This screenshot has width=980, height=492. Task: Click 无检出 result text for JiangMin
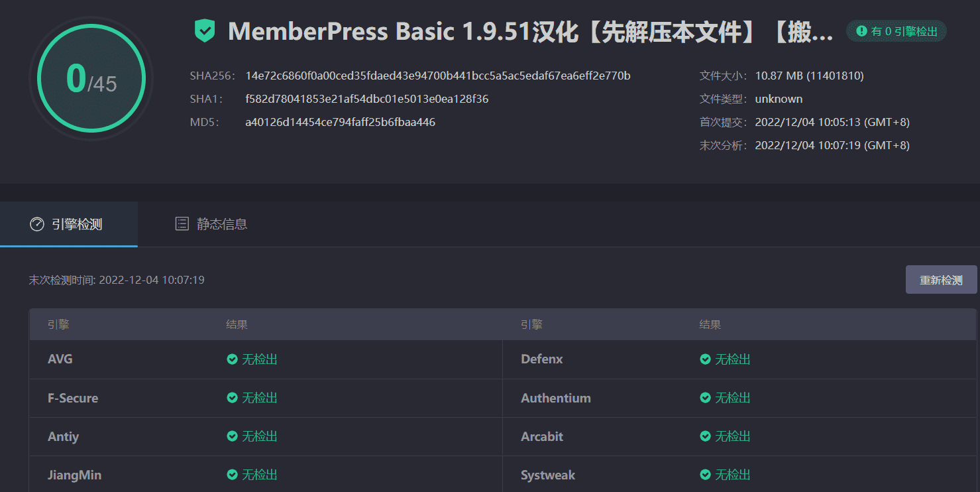[x=260, y=475]
